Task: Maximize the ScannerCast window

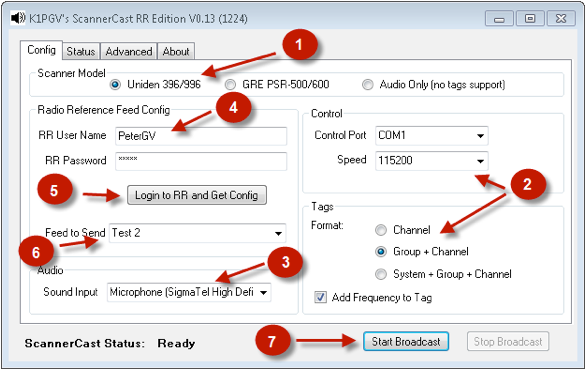Action: (530, 18)
